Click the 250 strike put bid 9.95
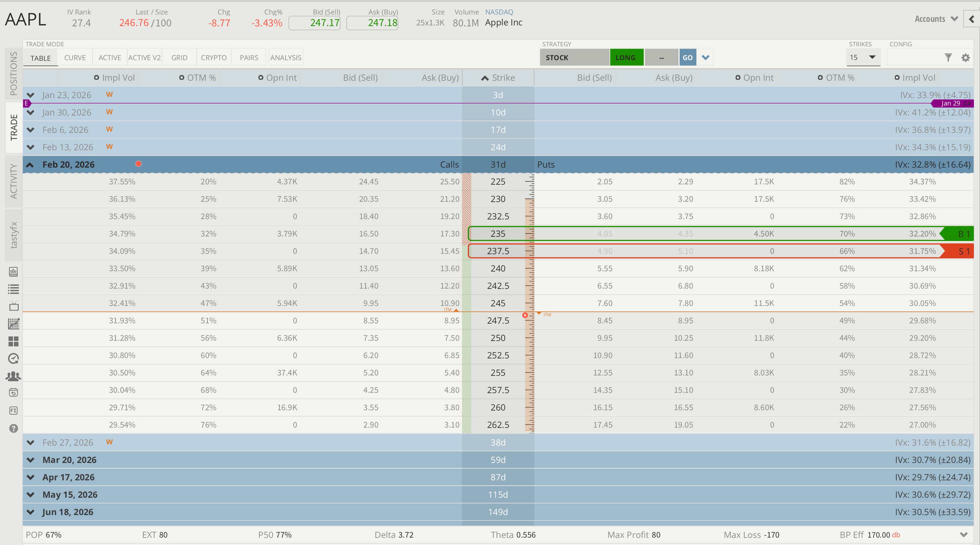 [604, 338]
